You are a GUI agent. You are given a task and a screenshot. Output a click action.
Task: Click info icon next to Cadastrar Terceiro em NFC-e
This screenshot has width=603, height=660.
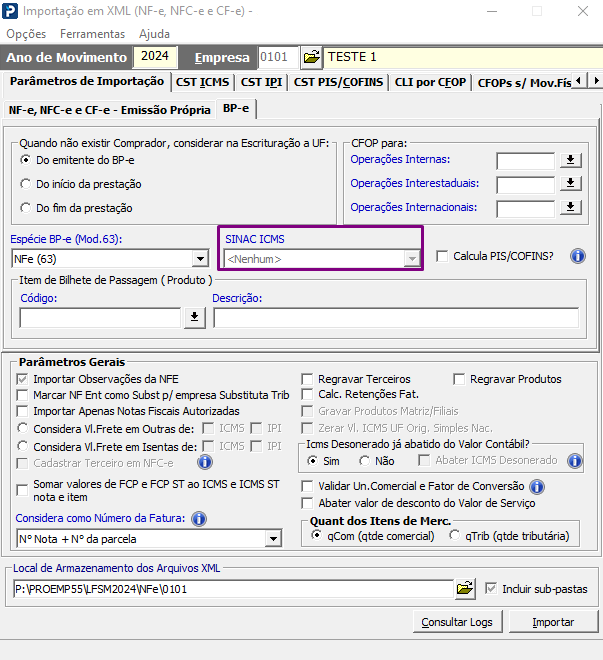205,462
